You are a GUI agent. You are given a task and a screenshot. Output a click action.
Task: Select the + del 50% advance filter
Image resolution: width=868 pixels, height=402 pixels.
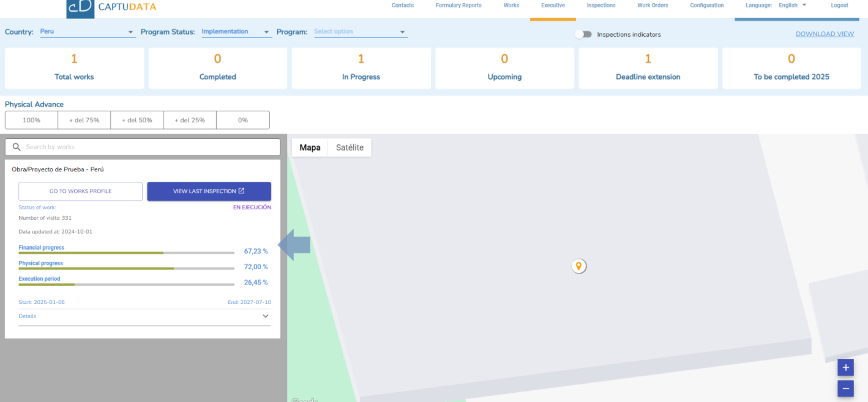137,120
